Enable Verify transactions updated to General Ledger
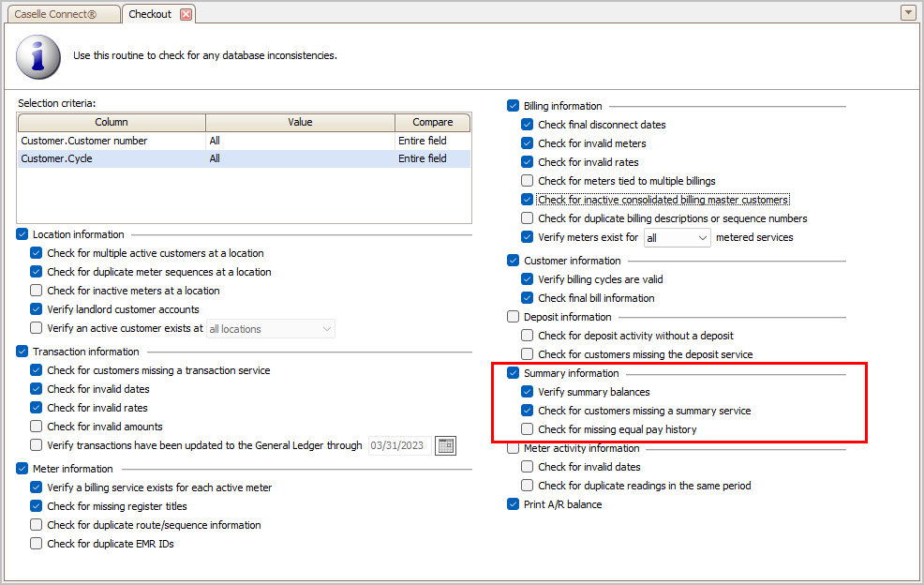924x585 pixels. click(x=37, y=445)
